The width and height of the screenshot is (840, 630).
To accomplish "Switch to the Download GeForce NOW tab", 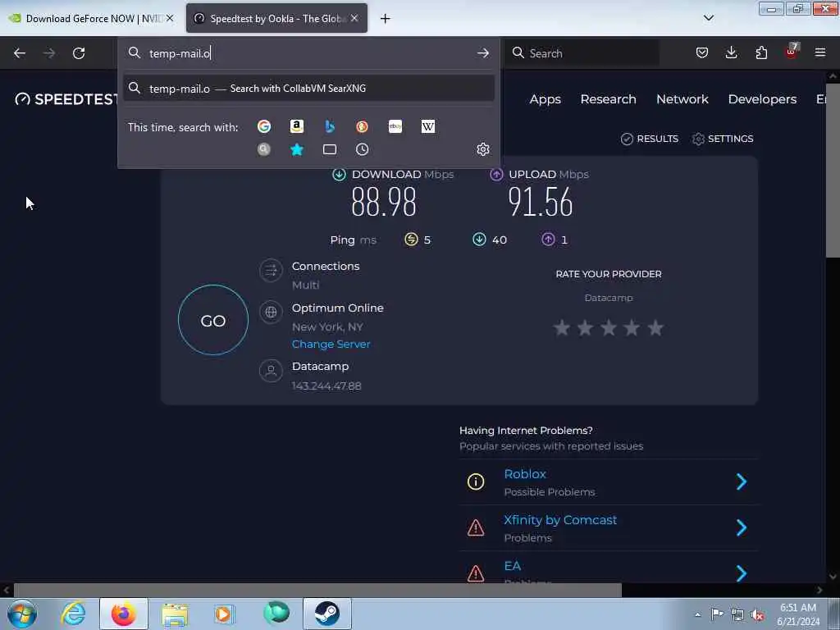I will [x=91, y=18].
